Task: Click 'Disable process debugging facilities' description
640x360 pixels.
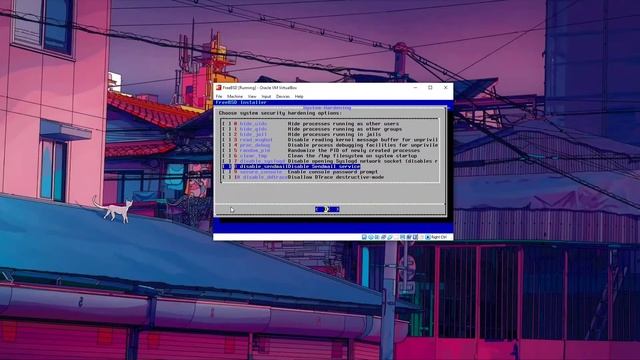Action: point(363,145)
